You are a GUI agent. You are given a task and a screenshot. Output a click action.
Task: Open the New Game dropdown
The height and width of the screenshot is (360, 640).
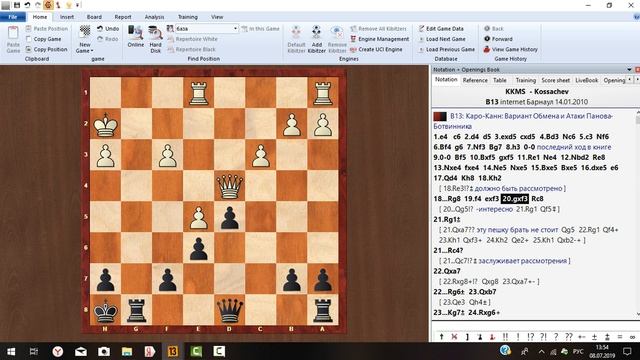(85, 40)
